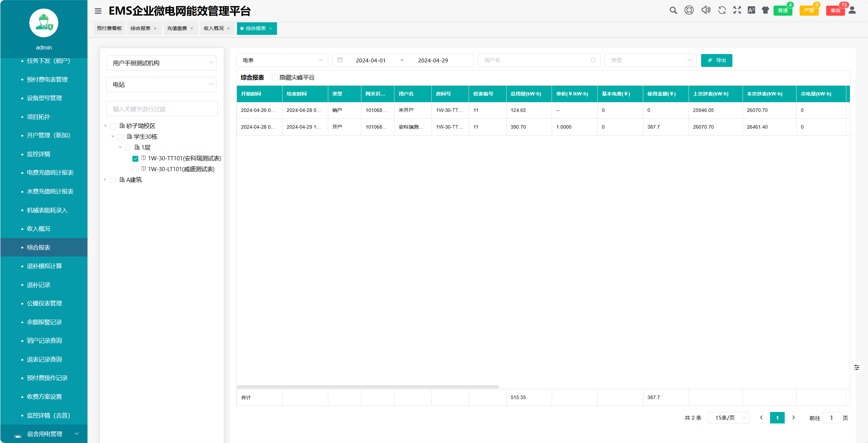This screenshot has width=868, height=443.
Task: Click the admin user profile icon
Action: [852, 10]
